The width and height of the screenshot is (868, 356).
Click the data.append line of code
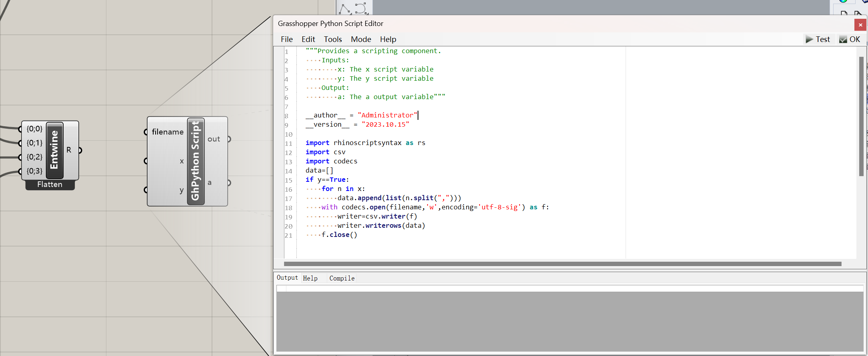point(399,198)
